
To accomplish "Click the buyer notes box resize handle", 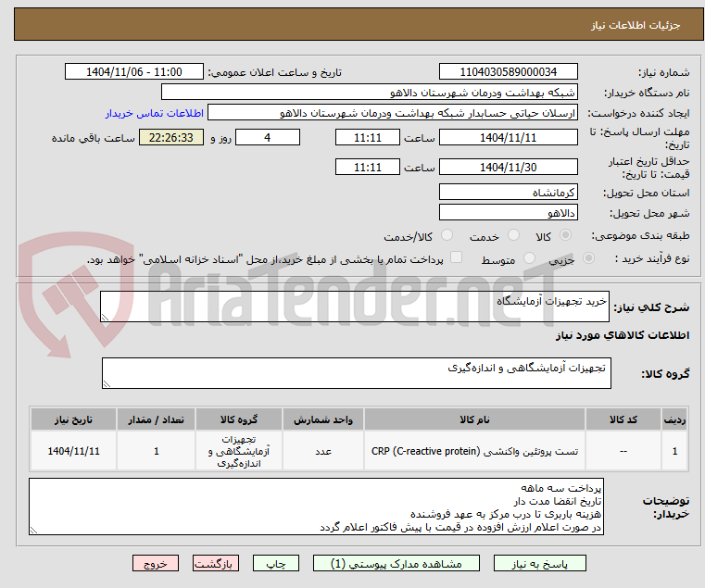I will click(x=33, y=531).
